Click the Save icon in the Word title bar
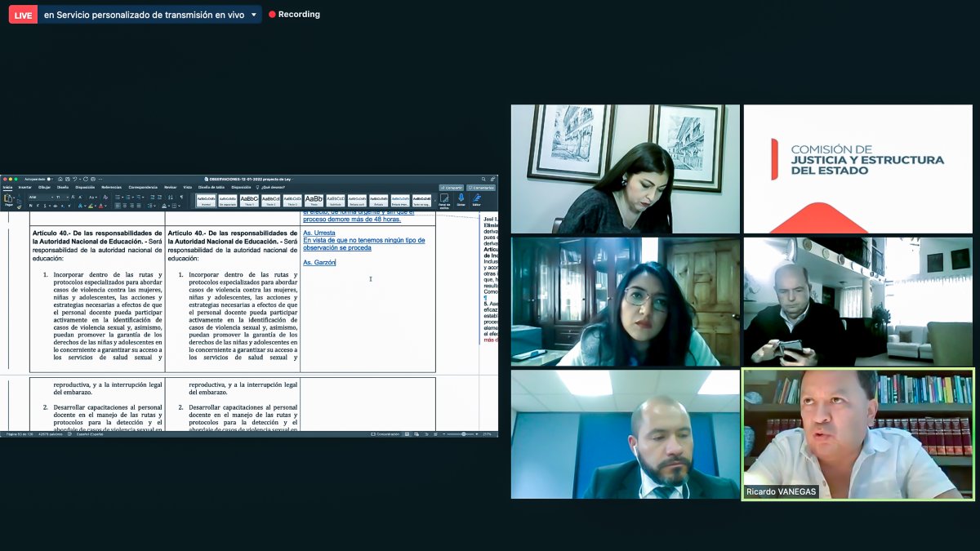980x551 pixels. pyautogui.click(x=67, y=179)
